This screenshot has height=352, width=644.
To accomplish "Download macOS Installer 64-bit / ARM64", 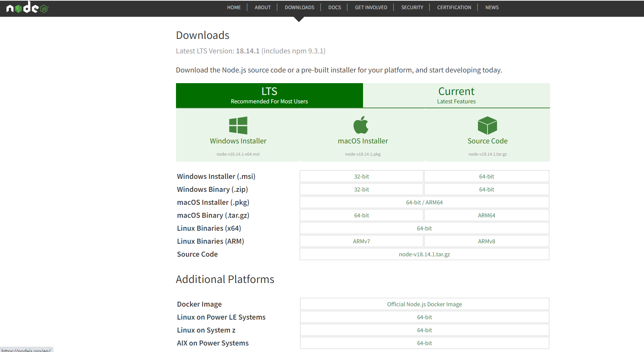I will pyautogui.click(x=424, y=203).
